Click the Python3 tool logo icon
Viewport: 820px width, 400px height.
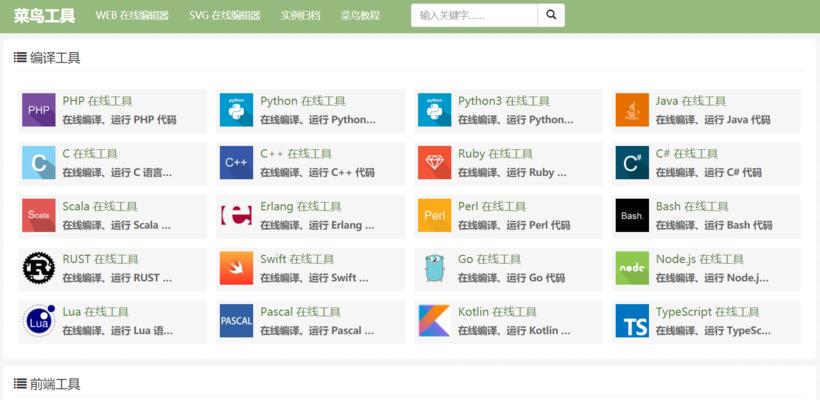pos(434,110)
